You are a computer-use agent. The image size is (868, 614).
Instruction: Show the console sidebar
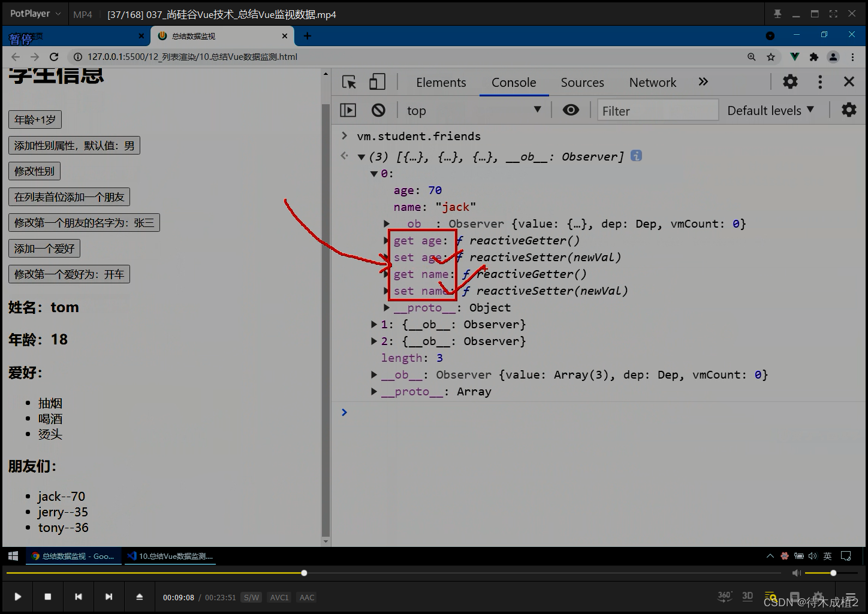coord(348,110)
